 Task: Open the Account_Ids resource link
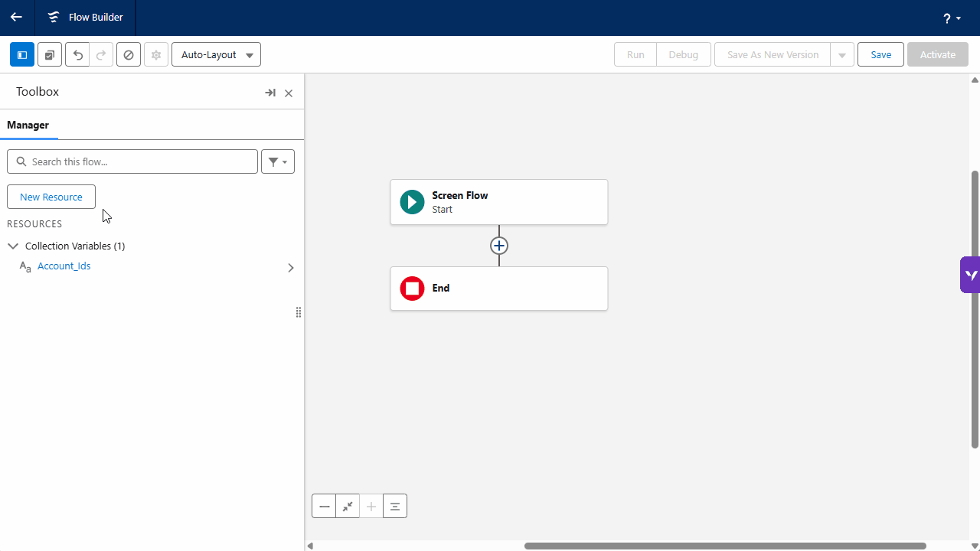coord(64,266)
